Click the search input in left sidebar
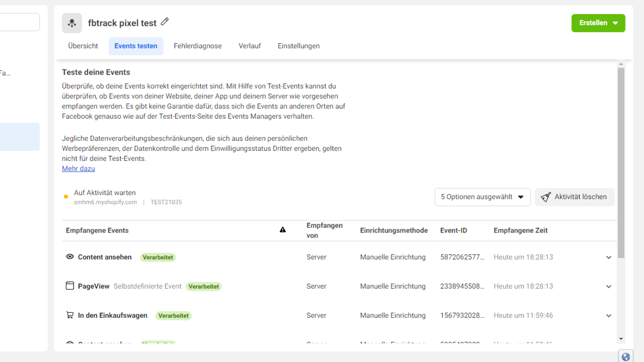644x362 pixels. (x=19, y=22)
